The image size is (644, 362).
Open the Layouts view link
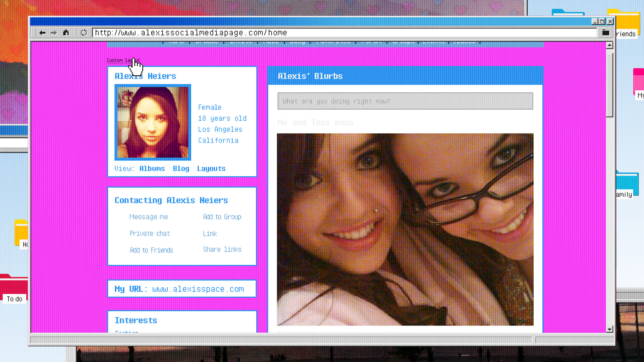click(x=211, y=169)
